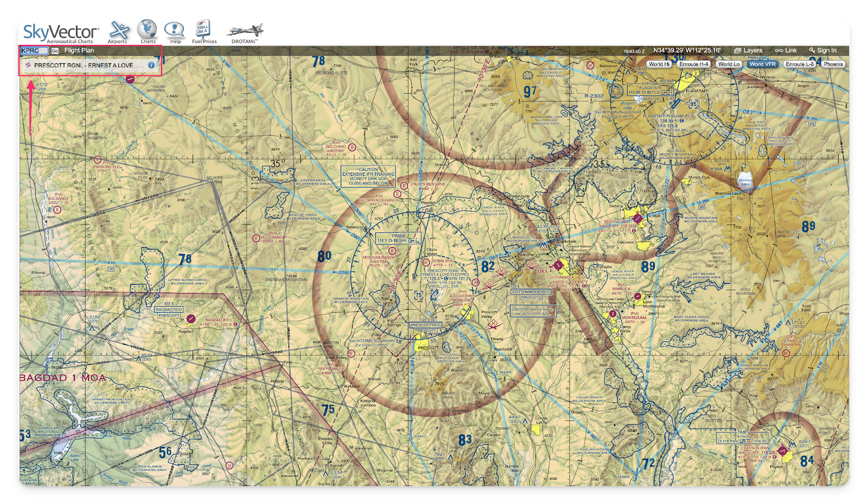Click the Cottonwood airport symbol on map
Image resolution: width=868 pixels, height=504 pixels.
click(x=558, y=265)
